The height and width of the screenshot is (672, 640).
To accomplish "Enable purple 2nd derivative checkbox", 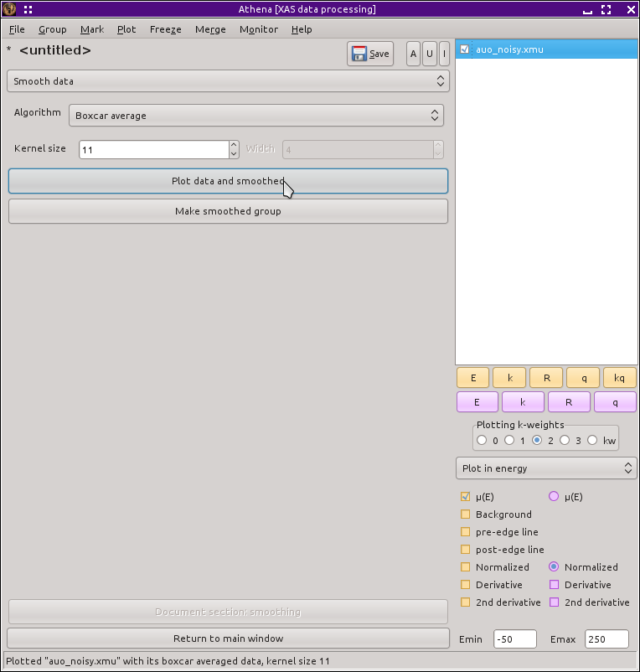I will (x=554, y=602).
